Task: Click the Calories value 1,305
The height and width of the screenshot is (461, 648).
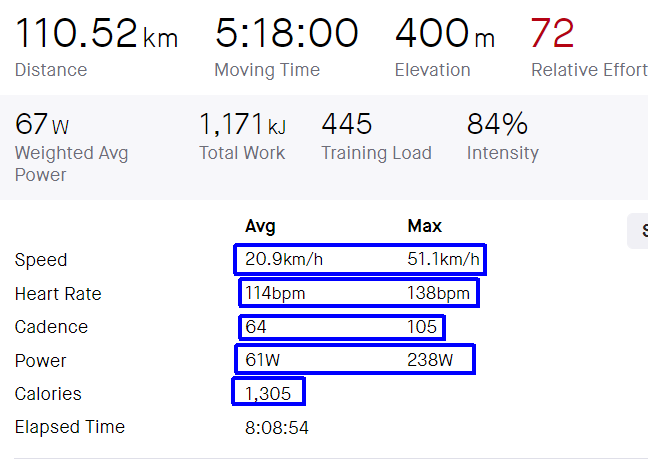Action: [x=268, y=394]
